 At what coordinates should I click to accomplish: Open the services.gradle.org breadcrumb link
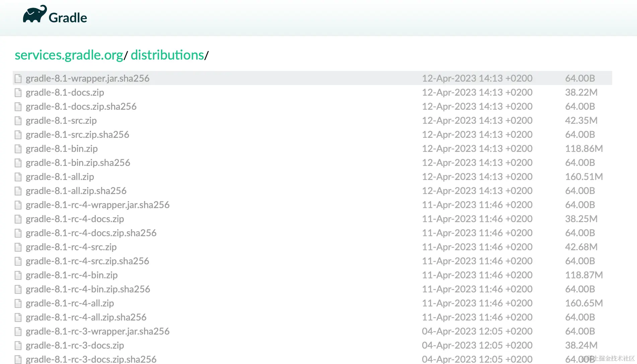pos(69,55)
